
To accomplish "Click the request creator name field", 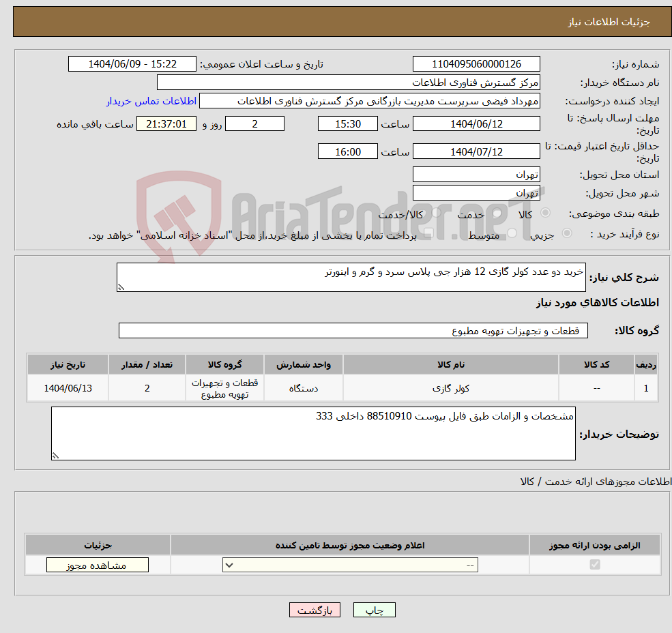I will pyautogui.click(x=369, y=101).
